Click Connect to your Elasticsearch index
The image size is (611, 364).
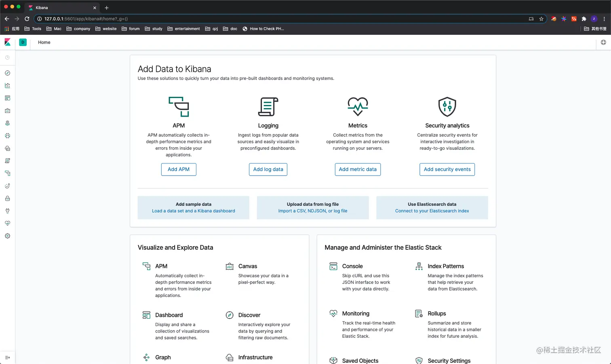click(432, 211)
